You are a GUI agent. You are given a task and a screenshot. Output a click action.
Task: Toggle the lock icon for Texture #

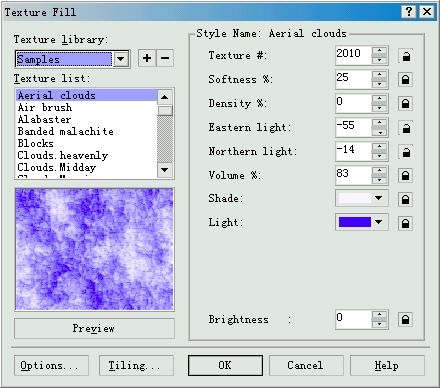coord(405,56)
